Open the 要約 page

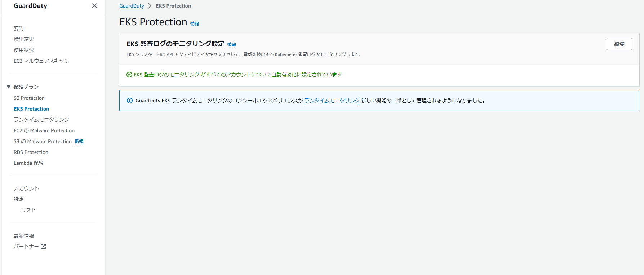(19, 28)
